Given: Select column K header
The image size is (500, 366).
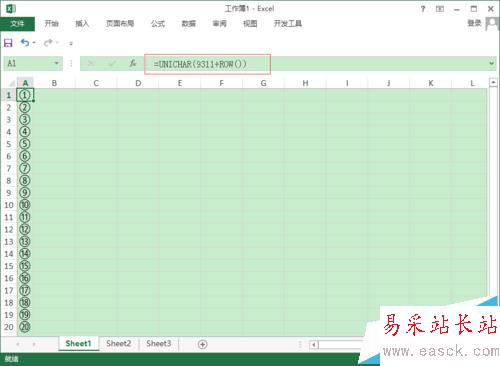Looking at the screenshot, I should 431,83.
